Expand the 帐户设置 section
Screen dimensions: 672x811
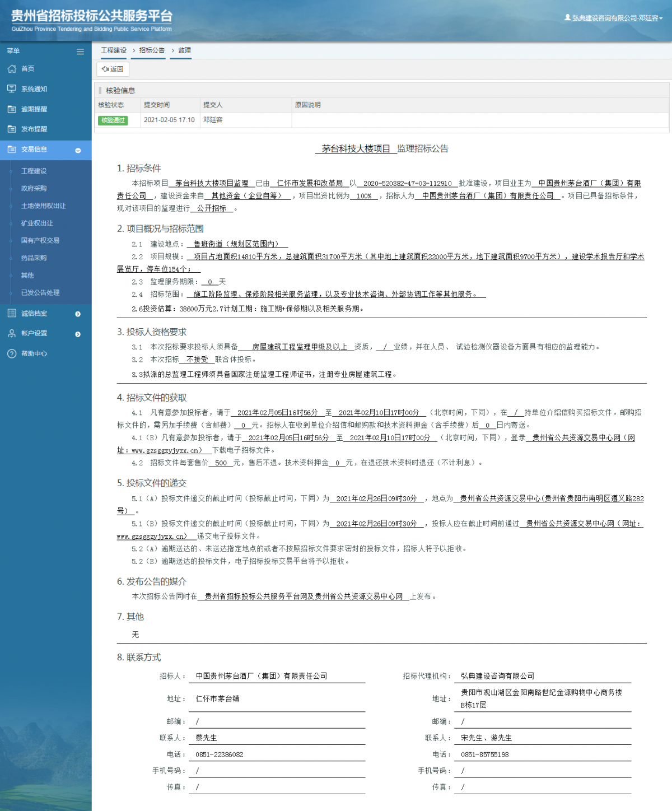(77, 333)
